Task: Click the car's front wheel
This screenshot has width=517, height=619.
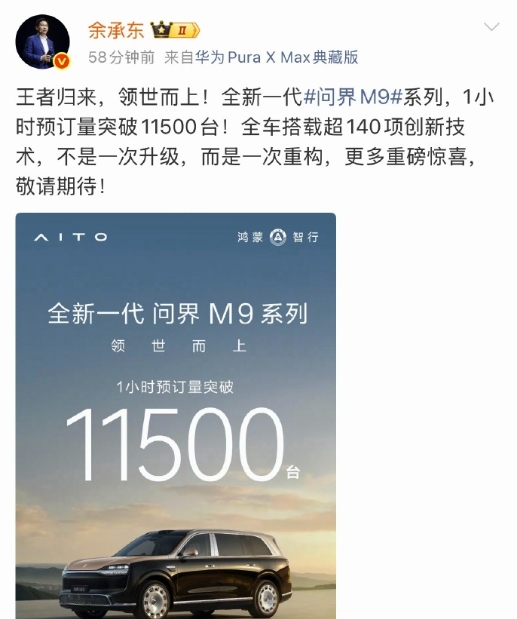Action: 155,602
